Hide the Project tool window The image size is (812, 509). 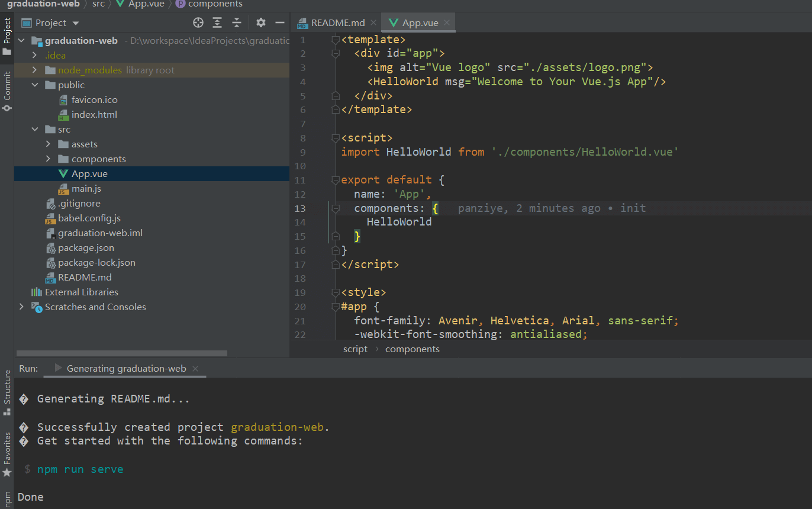click(x=280, y=22)
